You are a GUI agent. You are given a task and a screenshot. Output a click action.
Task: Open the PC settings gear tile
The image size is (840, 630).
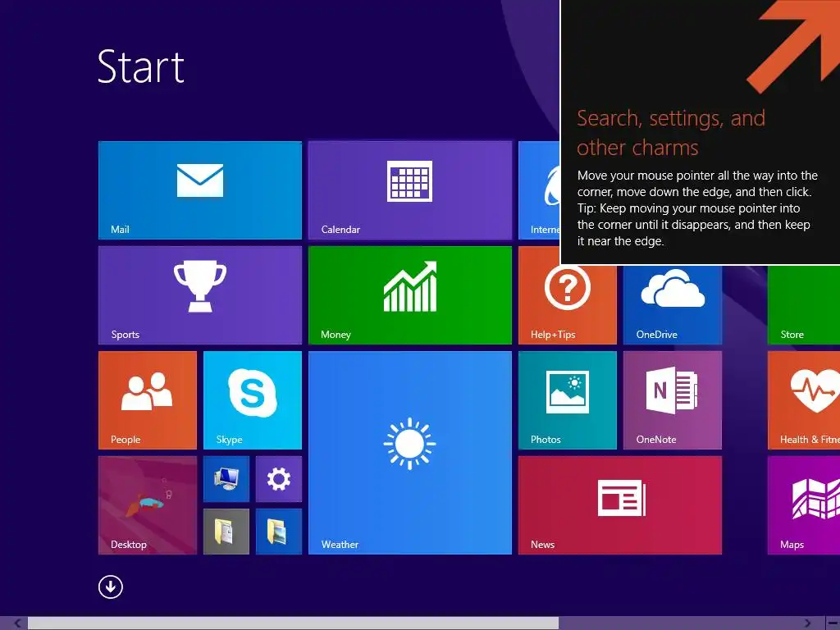[x=279, y=479]
